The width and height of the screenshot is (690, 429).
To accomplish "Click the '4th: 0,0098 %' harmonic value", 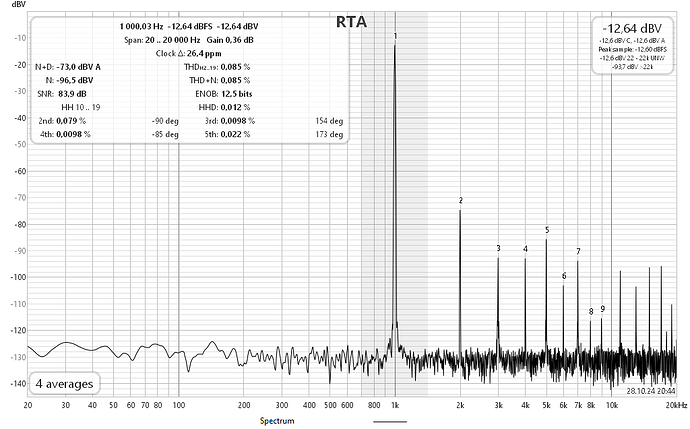I will 65,134.
